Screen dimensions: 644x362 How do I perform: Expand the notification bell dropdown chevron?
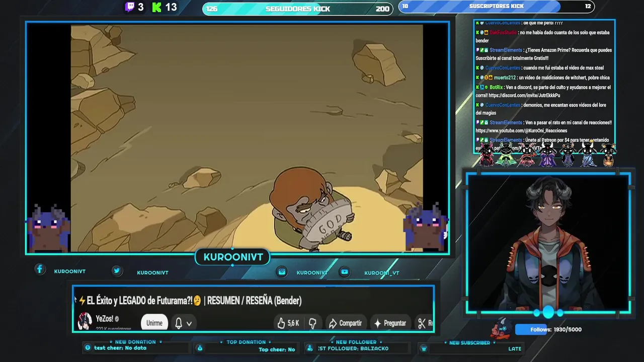click(189, 324)
